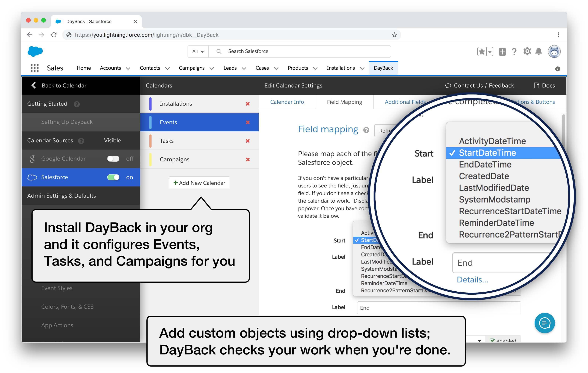The height and width of the screenshot is (373, 588).
Task: Click Add New Calendar button
Action: (x=199, y=183)
